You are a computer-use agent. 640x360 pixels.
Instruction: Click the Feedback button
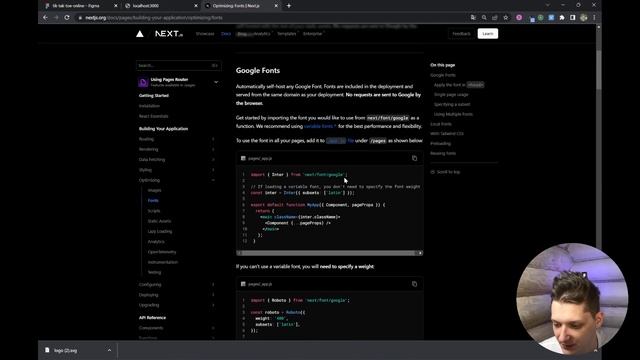(x=461, y=34)
